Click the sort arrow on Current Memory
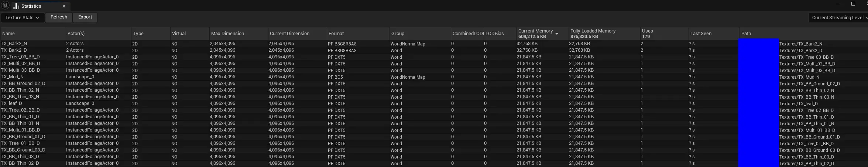The height and width of the screenshot is (167, 868). [x=557, y=34]
